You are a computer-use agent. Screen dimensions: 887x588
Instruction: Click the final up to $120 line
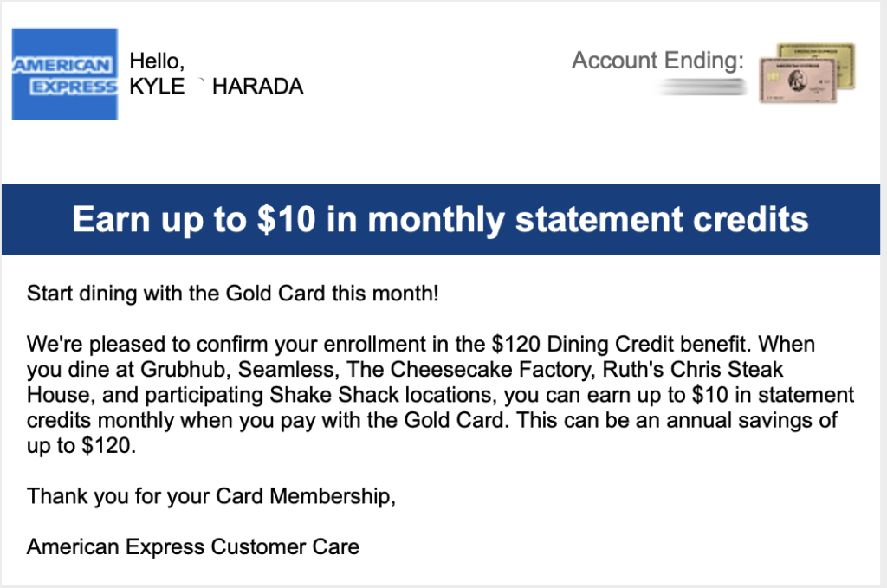tap(81, 445)
